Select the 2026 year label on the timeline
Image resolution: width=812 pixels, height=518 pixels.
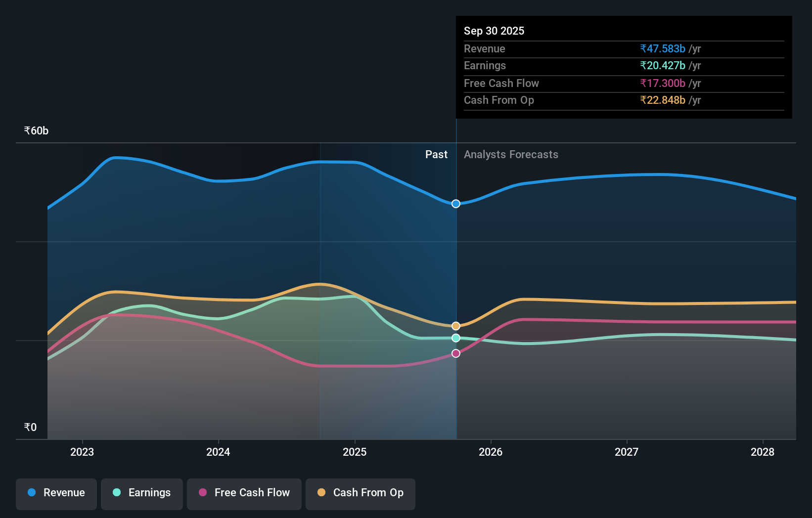[x=490, y=452]
